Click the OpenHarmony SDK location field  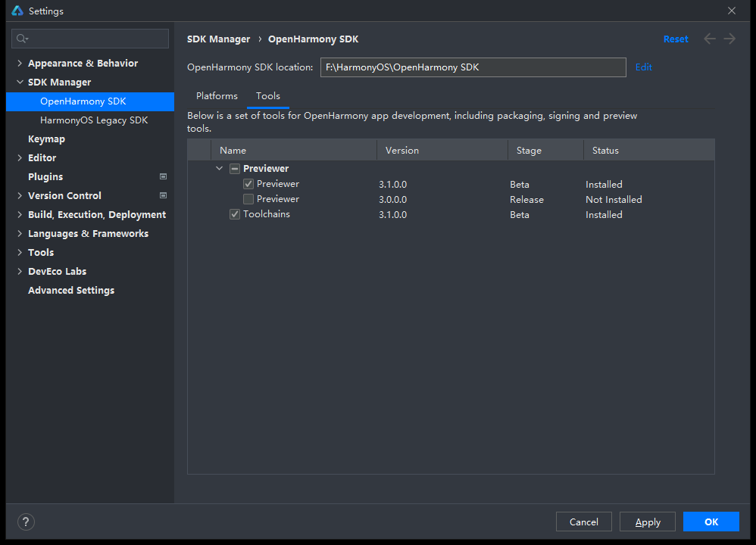coord(473,67)
